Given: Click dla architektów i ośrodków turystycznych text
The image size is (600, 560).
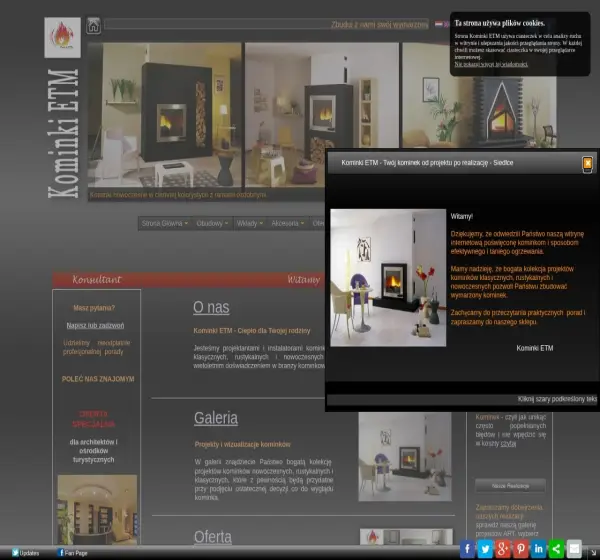Looking at the screenshot, I should point(93,451).
